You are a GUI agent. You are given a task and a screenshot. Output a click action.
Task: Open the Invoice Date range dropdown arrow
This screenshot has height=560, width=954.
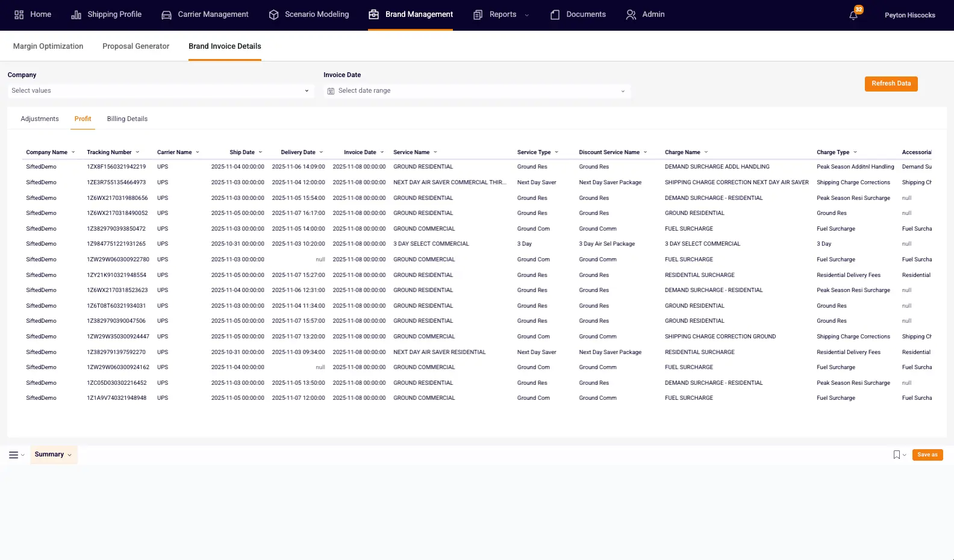point(623,91)
